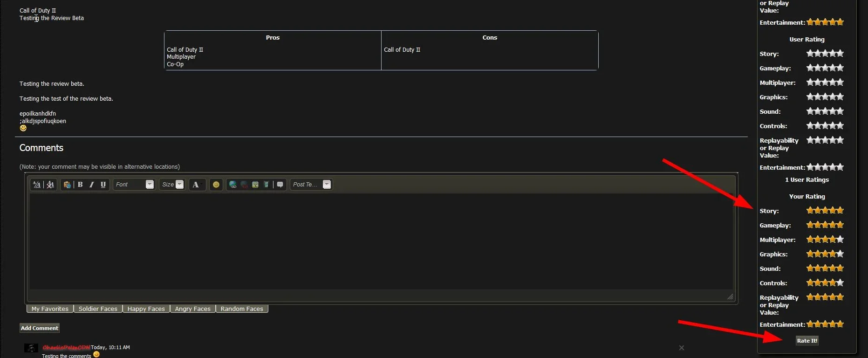Open the Font dropdown
This screenshot has width=868, height=358.
point(134,185)
